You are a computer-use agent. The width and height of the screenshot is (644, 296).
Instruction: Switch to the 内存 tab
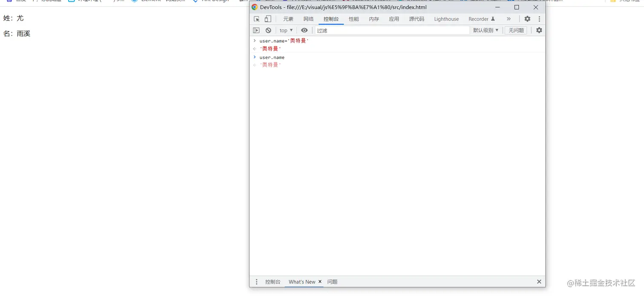coord(374,19)
